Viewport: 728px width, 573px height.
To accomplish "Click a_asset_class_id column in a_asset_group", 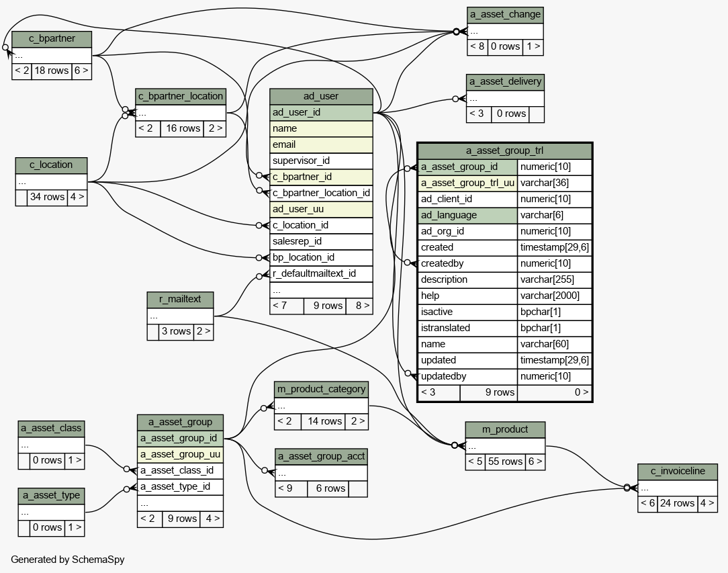I will [180, 471].
